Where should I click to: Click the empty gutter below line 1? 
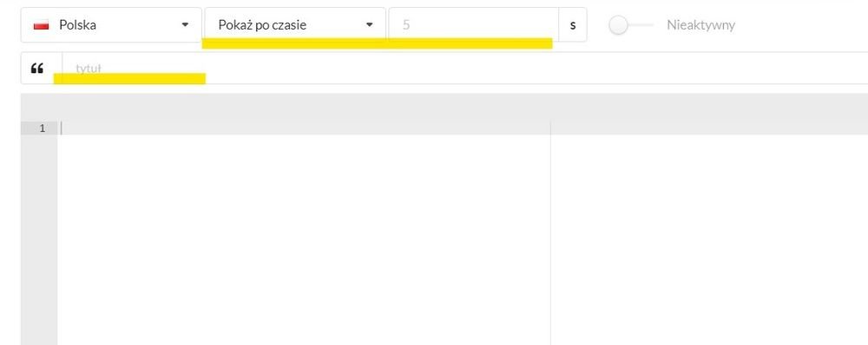(x=39, y=240)
